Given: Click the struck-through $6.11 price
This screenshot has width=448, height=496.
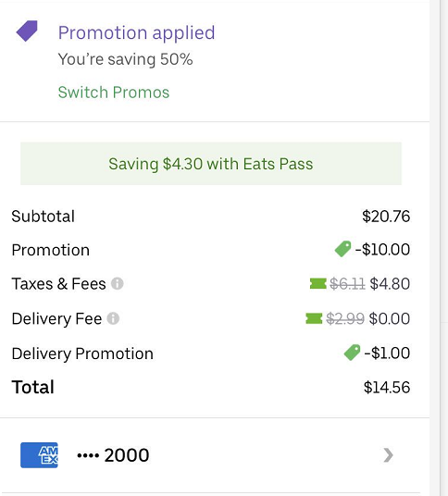Looking at the screenshot, I should click(347, 283).
